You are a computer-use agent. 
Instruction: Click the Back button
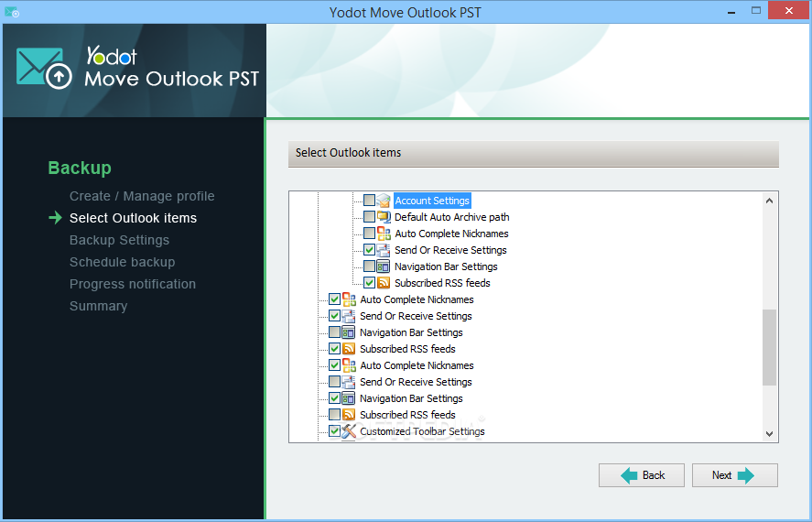coord(642,475)
